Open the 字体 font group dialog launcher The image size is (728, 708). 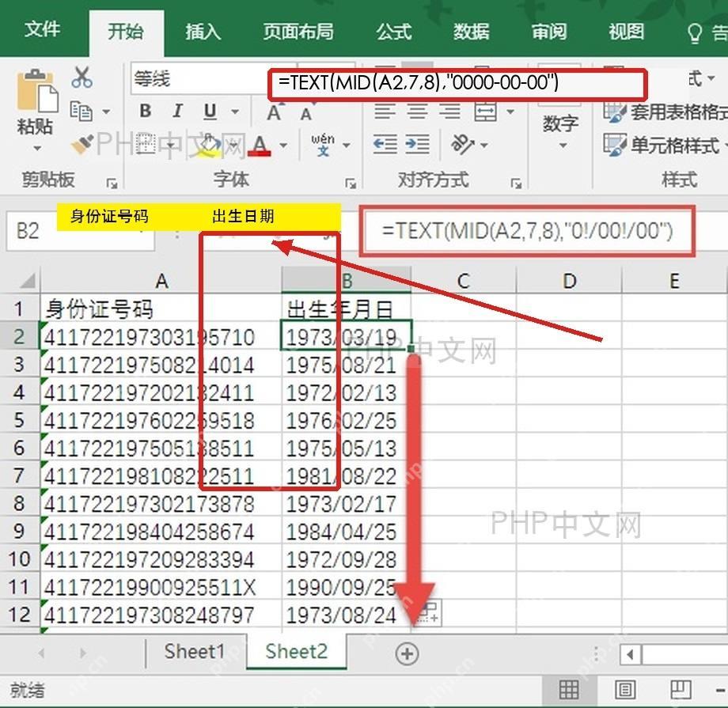(351, 184)
